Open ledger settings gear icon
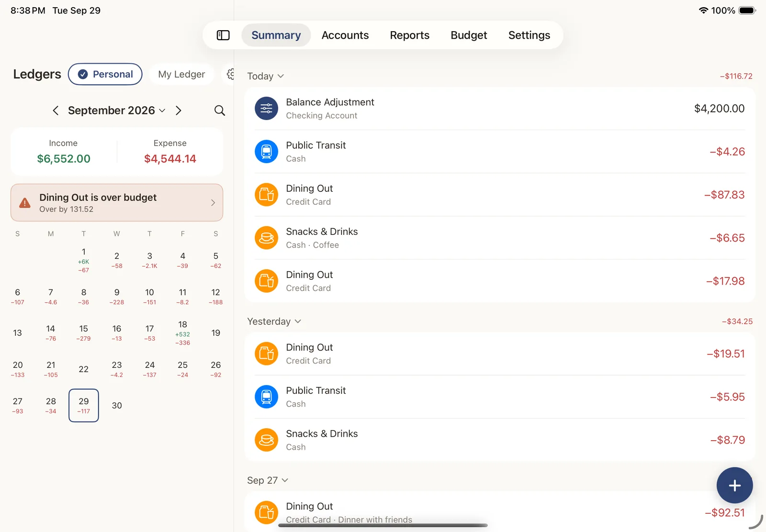The height and width of the screenshot is (532, 766). [x=231, y=74]
